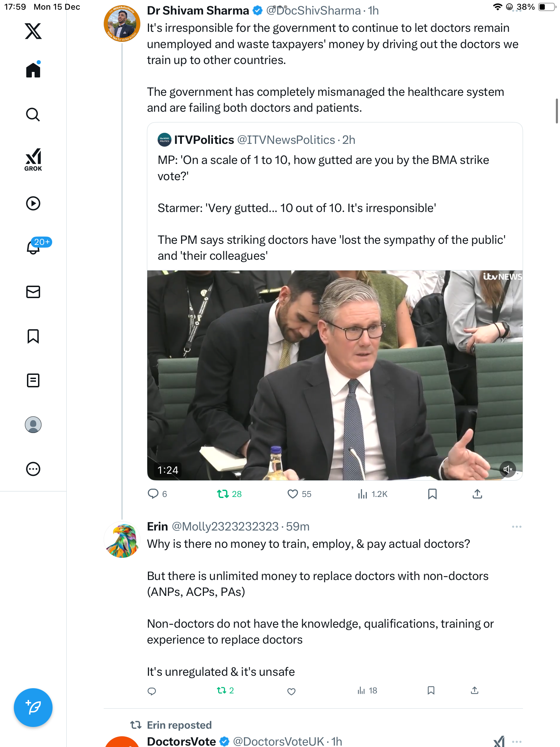560x747 pixels.
Task: Open Notifications with 20+ badge
Action: pos(34,247)
